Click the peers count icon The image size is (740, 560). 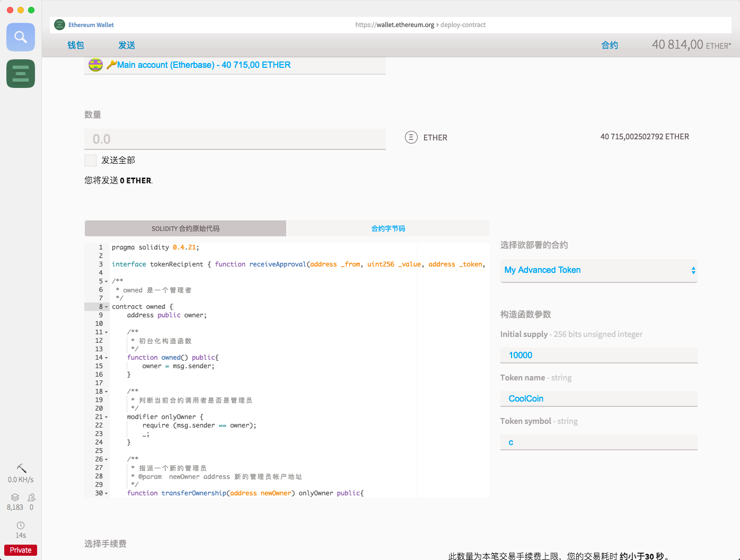31,497
